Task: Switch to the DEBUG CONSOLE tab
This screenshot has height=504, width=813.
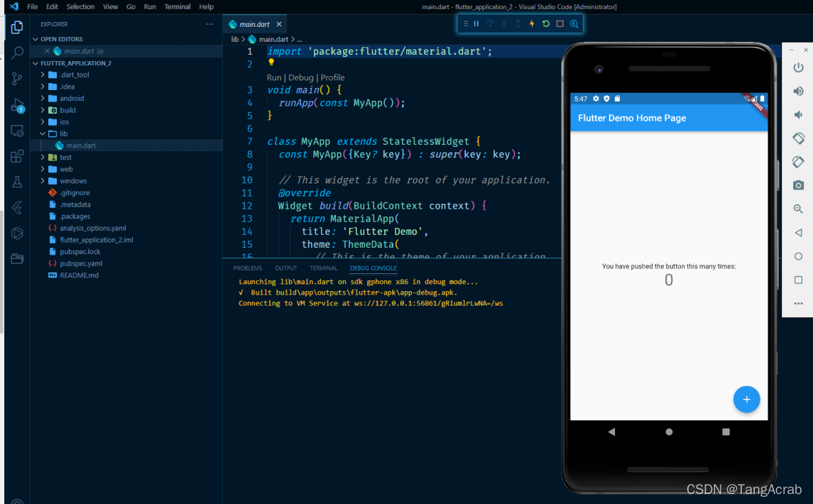Action: click(373, 268)
